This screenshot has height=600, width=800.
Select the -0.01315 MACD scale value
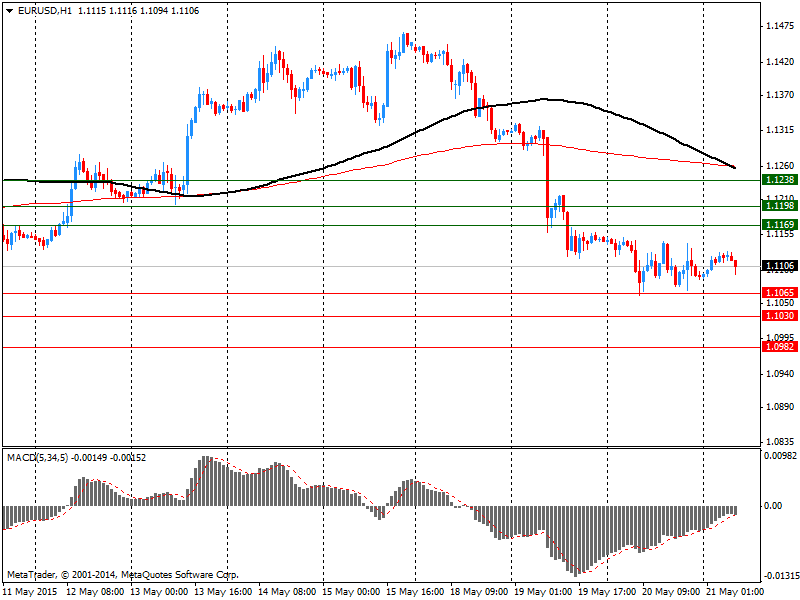click(781, 576)
